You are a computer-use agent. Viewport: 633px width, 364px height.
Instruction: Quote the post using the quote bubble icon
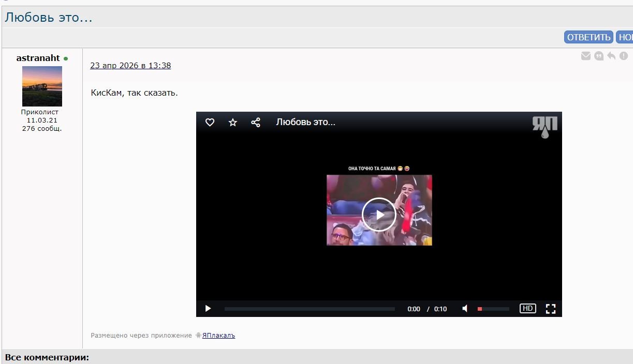coord(599,56)
